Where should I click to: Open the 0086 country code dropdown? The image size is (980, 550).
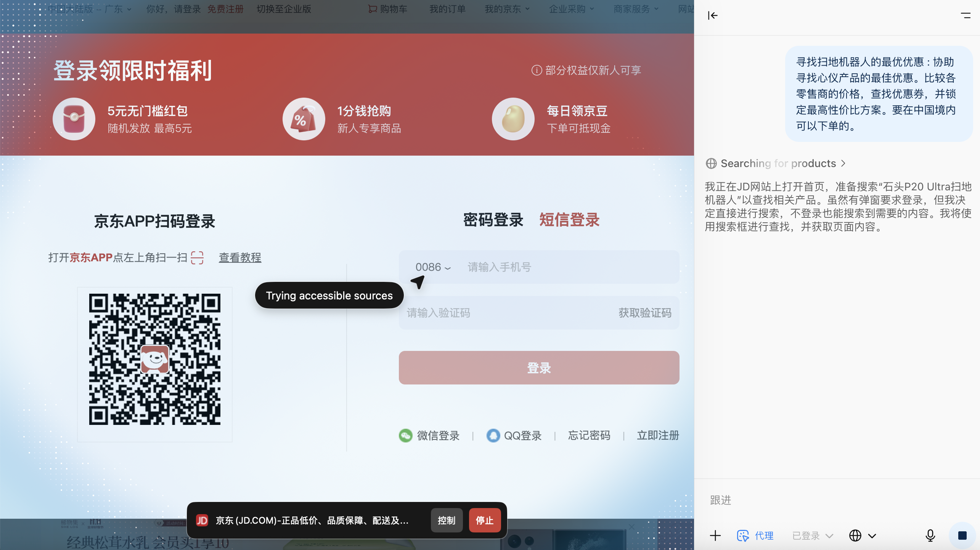(x=433, y=267)
